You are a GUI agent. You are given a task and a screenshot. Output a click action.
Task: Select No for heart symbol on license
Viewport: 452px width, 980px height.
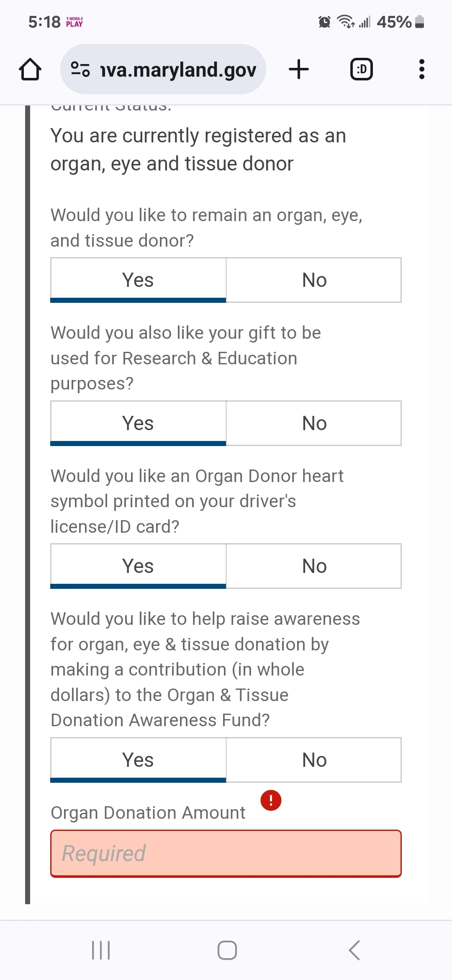point(314,566)
